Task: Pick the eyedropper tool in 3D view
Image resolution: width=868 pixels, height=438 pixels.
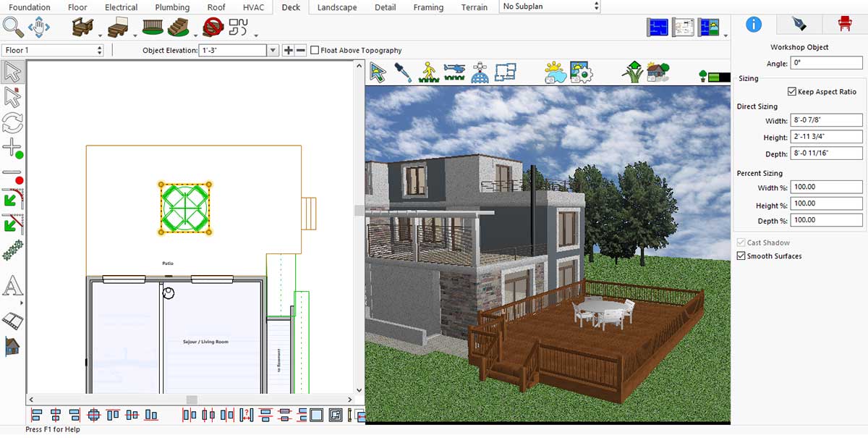Action: pyautogui.click(x=403, y=72)
